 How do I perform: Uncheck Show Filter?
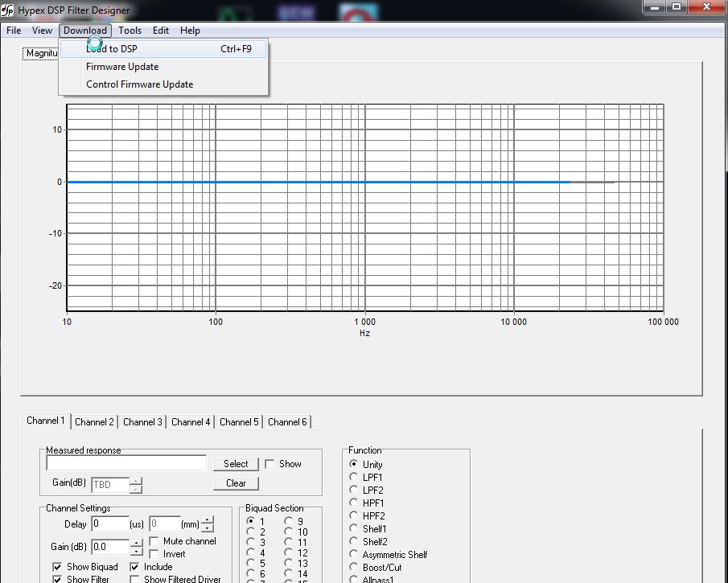pos(57,579)
